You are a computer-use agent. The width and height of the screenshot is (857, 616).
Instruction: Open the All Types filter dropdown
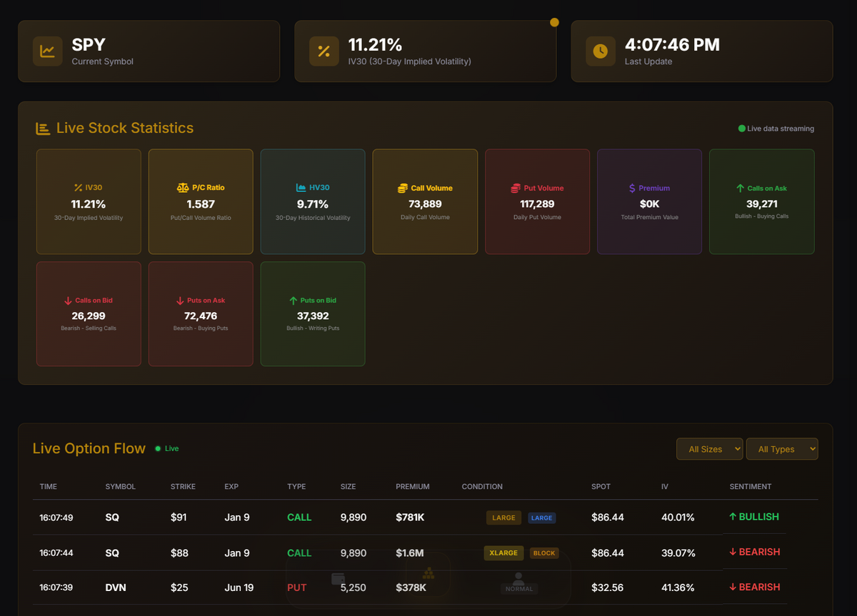(782, 449)
